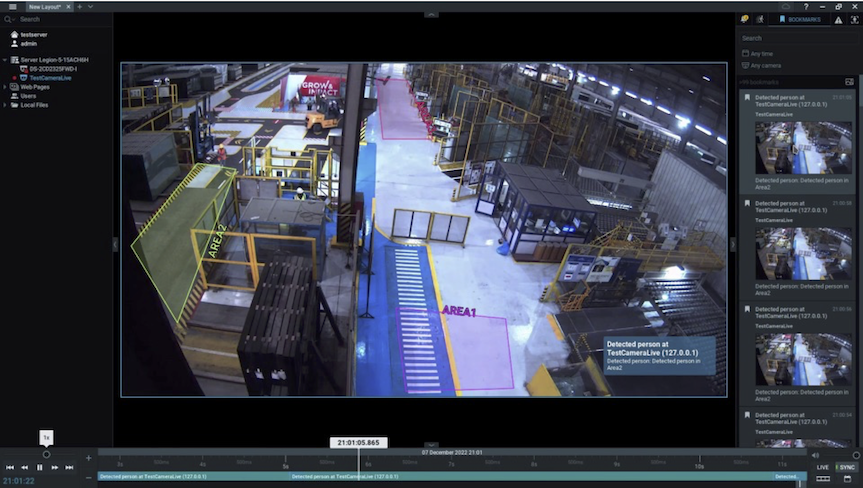Open first bookmark thumbnail at 21:01:05

pos(803,147)
